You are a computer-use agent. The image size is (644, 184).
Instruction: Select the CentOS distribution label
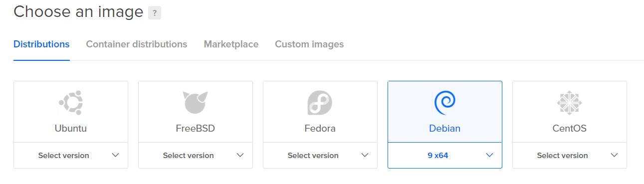[569, 128]
